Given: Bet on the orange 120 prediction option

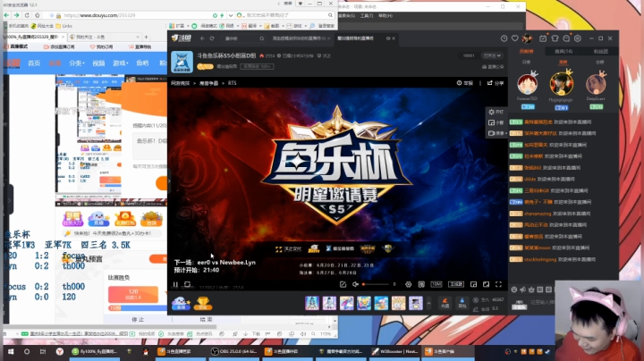Looking at the screenshot, I should coord(133,294).
